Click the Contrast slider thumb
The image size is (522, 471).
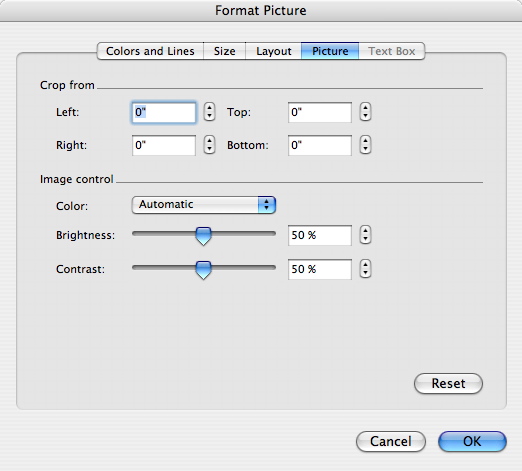(203, 270)
